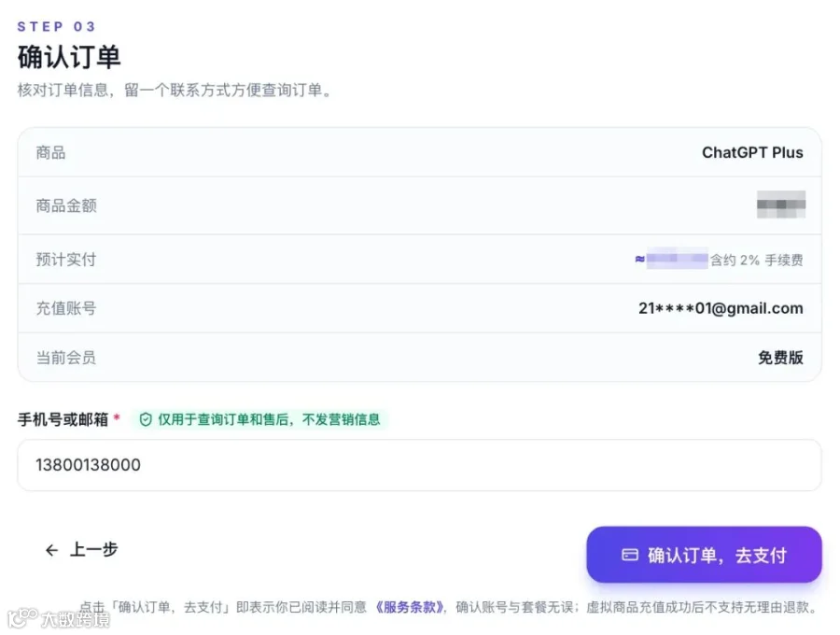Click the 商品金额 row label
840x635 pixels.
pos(66,205)
